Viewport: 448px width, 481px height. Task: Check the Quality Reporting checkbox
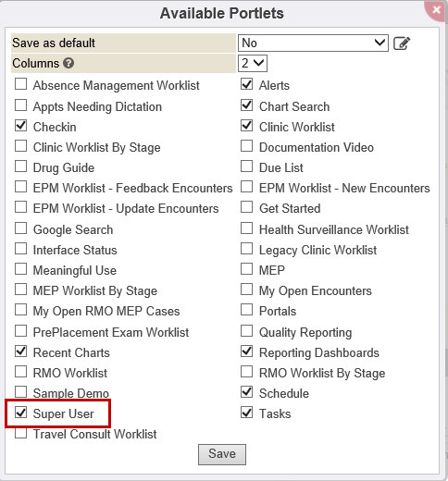tap(246, 331)
